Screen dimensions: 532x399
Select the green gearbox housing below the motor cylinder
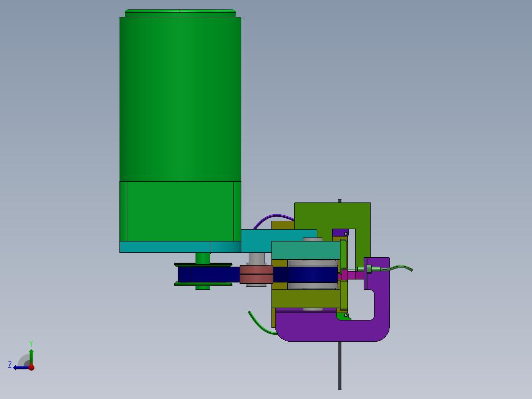[x=180, y=211]
